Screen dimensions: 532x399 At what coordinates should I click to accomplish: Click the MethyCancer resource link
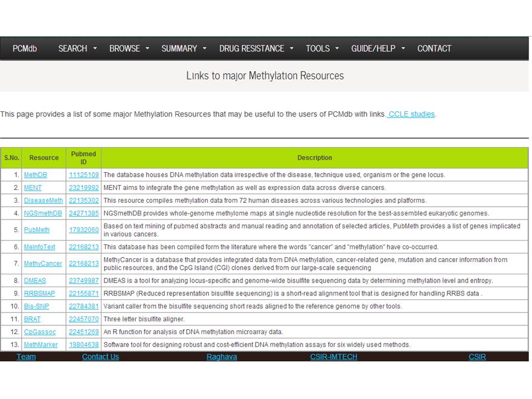click(x=43, y=264)
